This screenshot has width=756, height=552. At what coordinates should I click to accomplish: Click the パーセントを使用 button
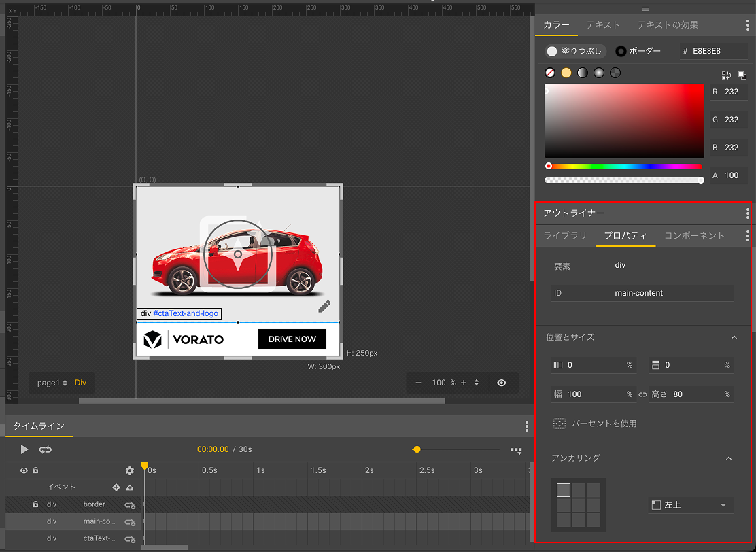(x=595, y=424)
